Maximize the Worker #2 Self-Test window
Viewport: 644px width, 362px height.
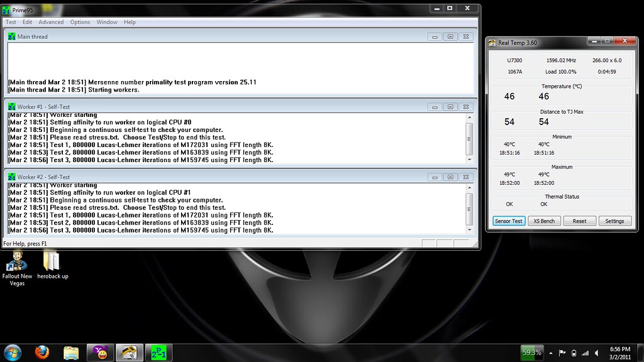[x=450, y=177]
